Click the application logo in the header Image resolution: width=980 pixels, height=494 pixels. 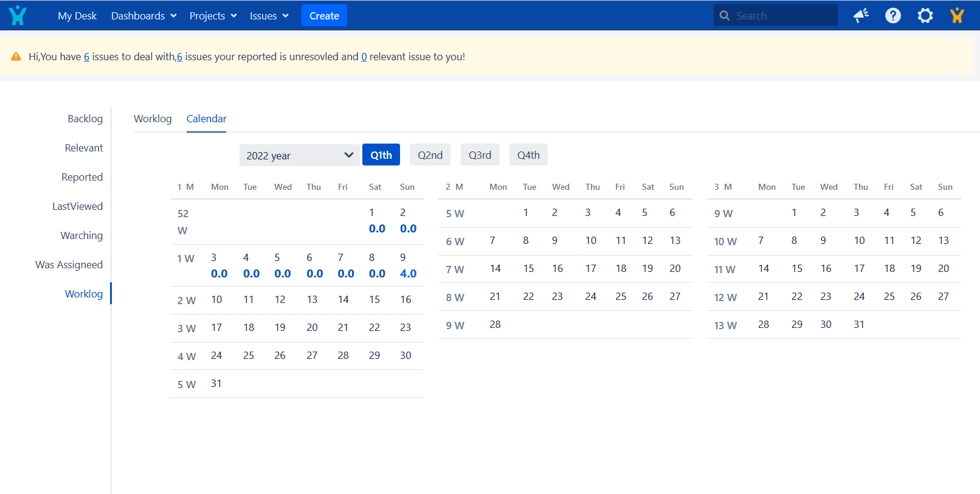tap(18, 15)
